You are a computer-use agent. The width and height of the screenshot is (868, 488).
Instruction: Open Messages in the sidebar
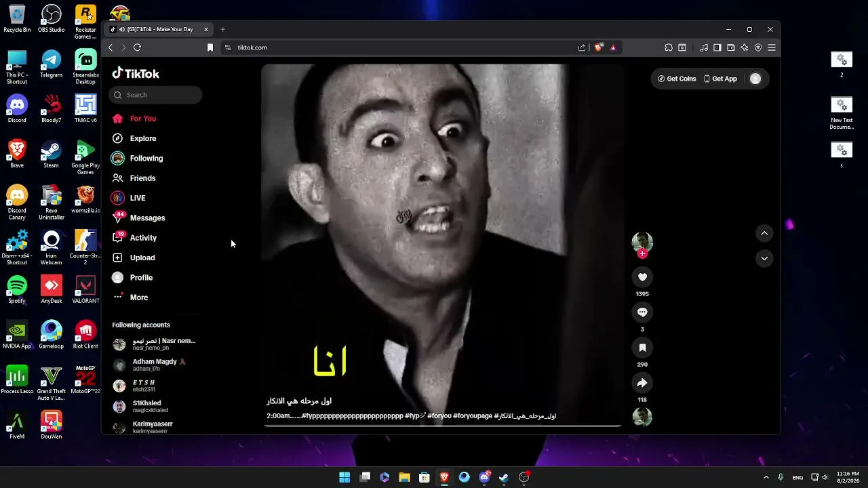[138, 218]
